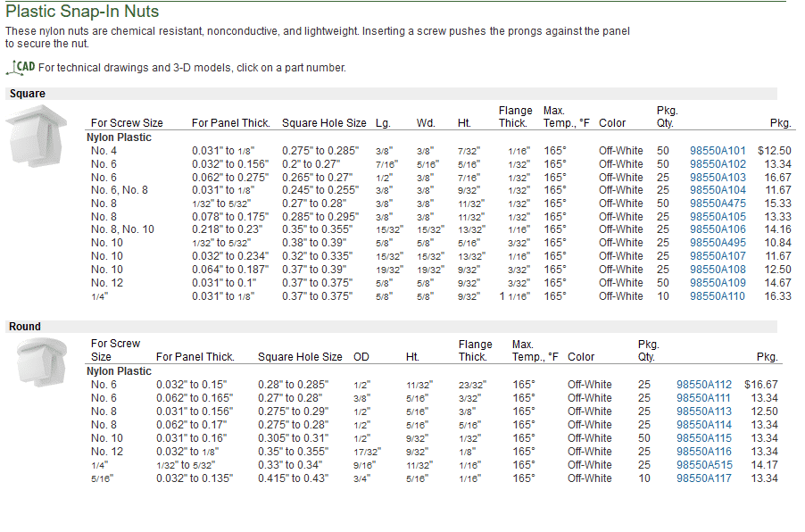Screen dimensions: 805x532
Task: View part 98550A106 for No. 8, No. 10
Action: tap(717, 229)
